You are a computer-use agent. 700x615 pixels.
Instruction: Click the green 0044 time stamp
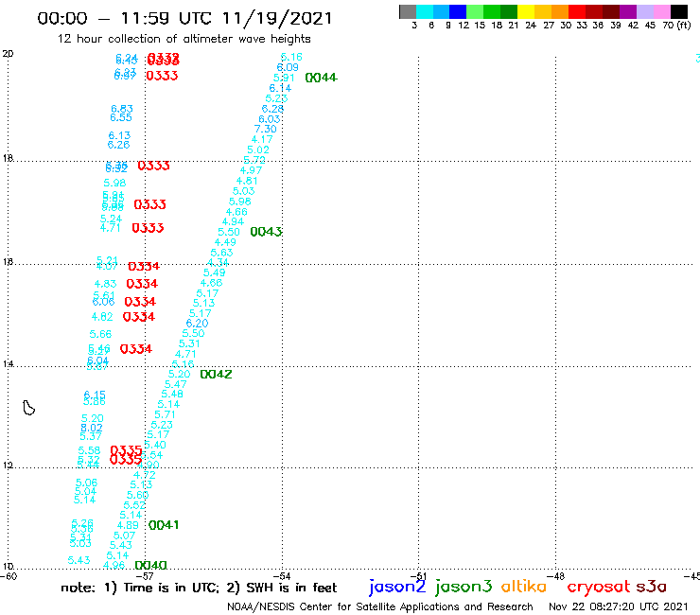point(321,78)
